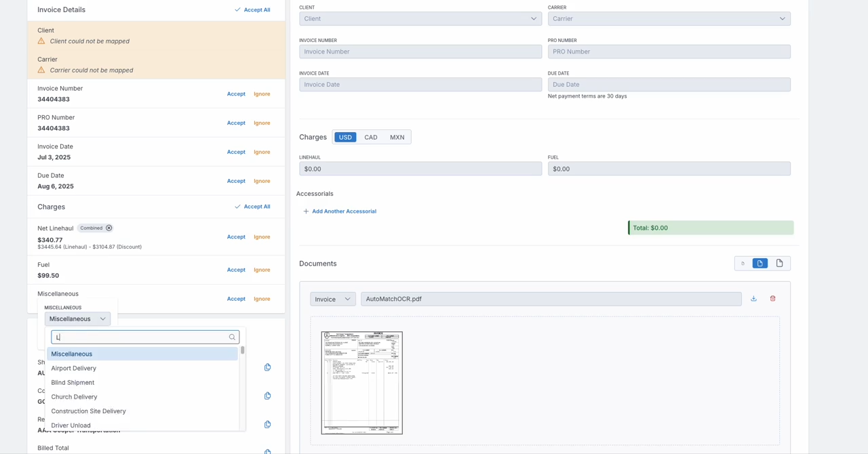Click the AutoMatchOCR.pdf file name field
Screen dimensions: 868x454
551,299
